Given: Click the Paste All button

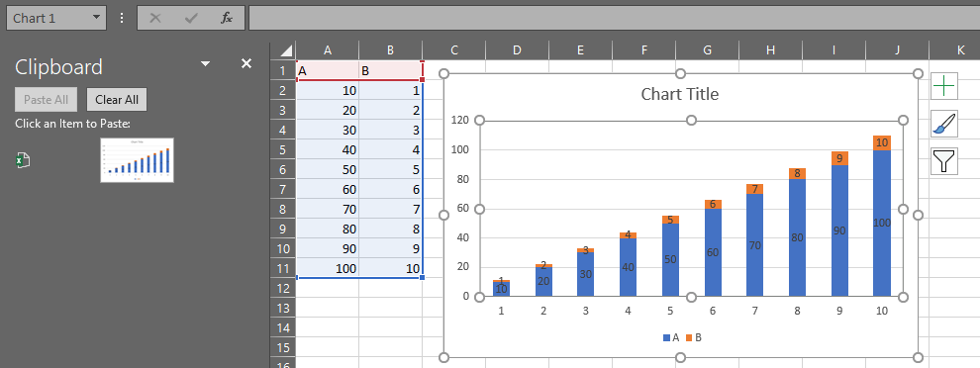Looking at the screenshot, I should point(47,99).
